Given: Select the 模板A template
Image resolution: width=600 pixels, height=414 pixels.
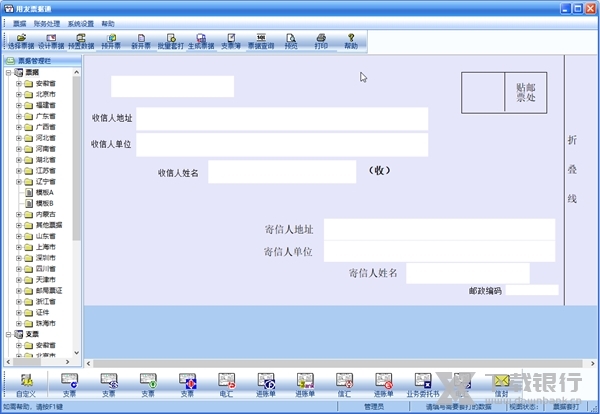Looking at the screenshot, I should pos(44,192).
